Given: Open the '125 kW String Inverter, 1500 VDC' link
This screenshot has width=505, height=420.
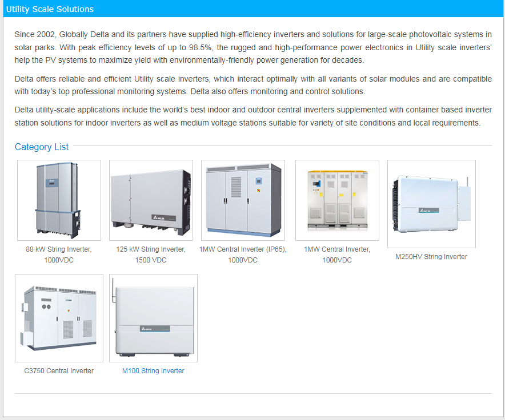Looking at the screenshot, I should click(x=151, y=255).
